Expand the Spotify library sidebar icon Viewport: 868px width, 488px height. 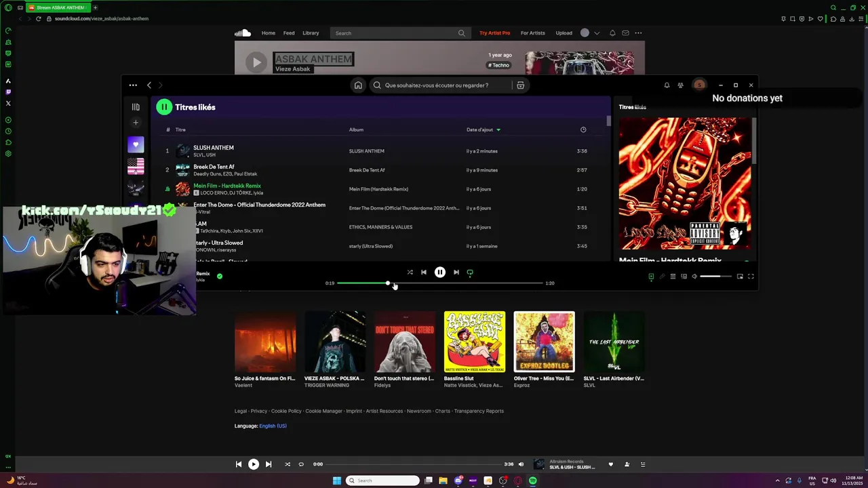[136, 107]
